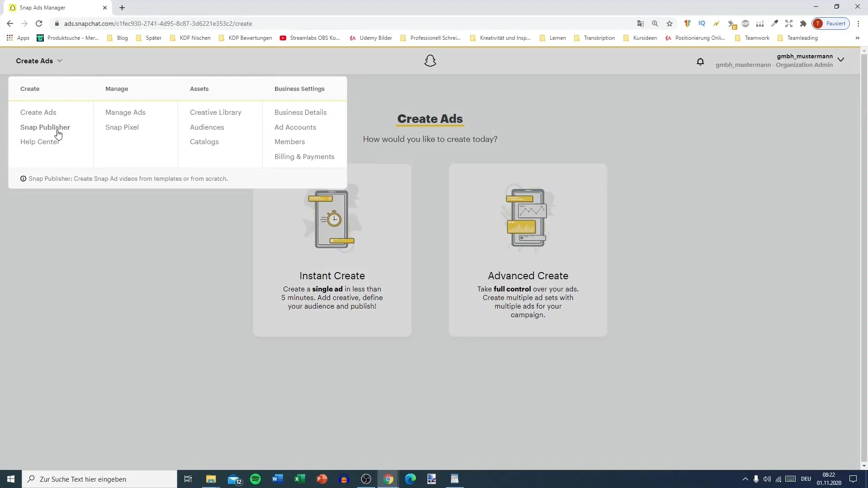Open the Apps bookmark shortcut
This screenshot has width=868, height=488.
[18, 38]
